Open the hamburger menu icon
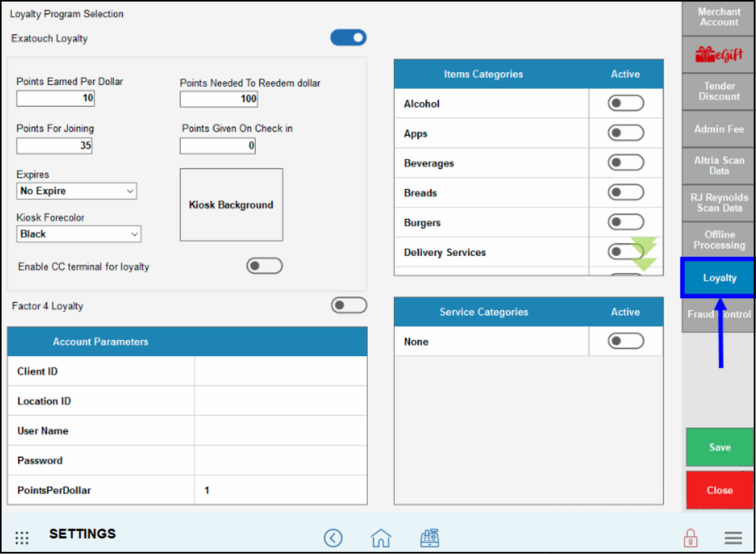 click(x=733, y=538)
